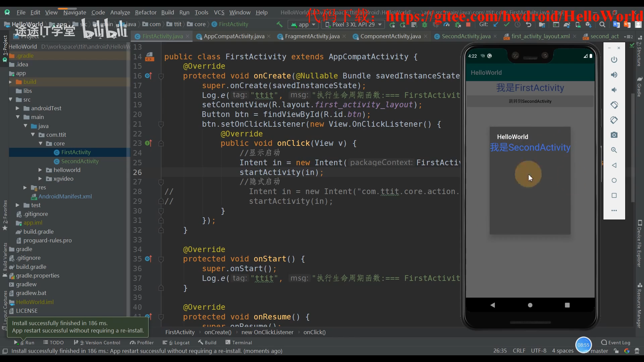Screen dimensions: 644x362
Task: Click the emulator Rotate Left icon
Action: [x=614, y=105]
